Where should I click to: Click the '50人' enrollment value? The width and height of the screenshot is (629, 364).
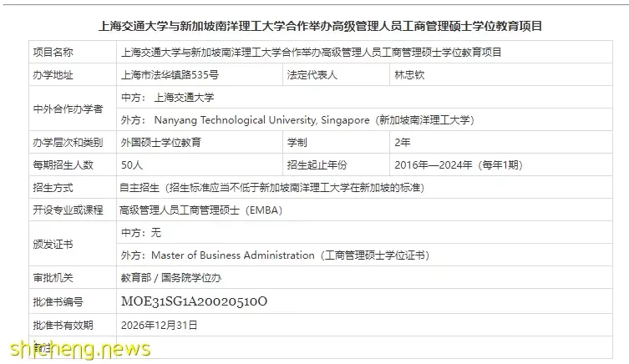click(132, 164)
